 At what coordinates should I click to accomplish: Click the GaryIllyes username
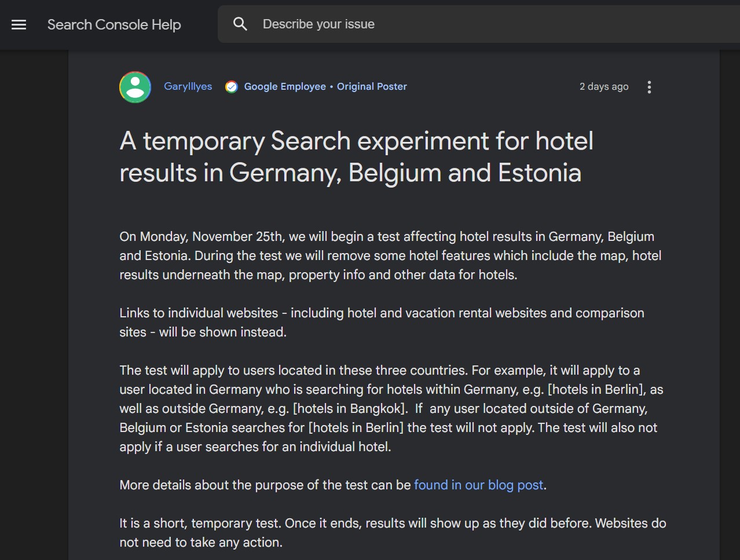tap(188, 86)
